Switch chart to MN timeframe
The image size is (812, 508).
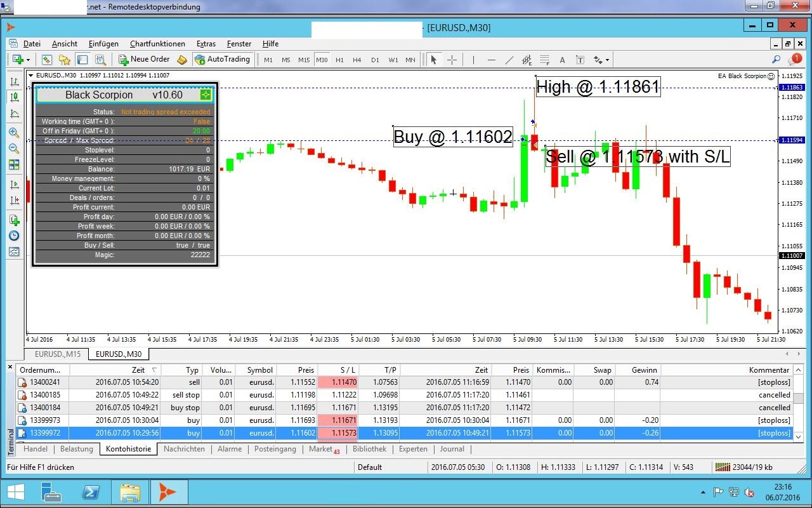410,60
